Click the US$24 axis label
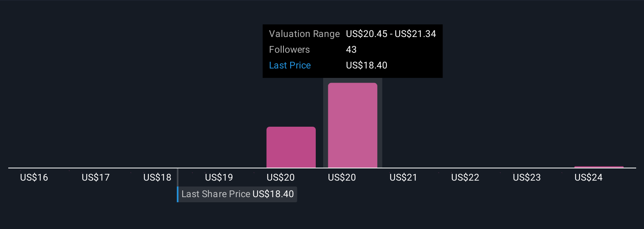The image size is (644, 229). pyautogui.click(x=588, y=177)
